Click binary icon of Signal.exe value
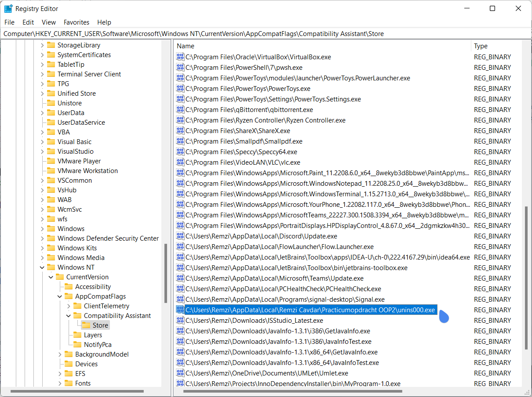The width and height of the screenshot is (532, 397). coord(180,300)
